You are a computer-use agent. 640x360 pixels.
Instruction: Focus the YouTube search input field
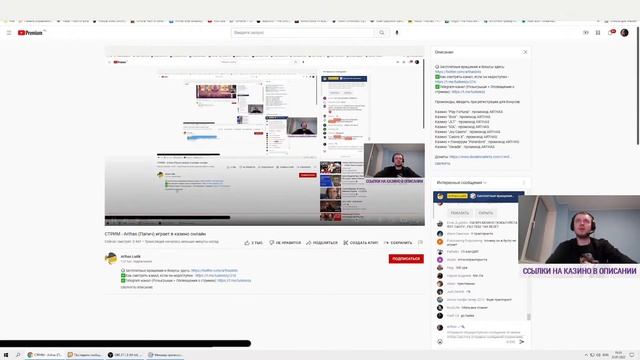(x=303, y=33)
